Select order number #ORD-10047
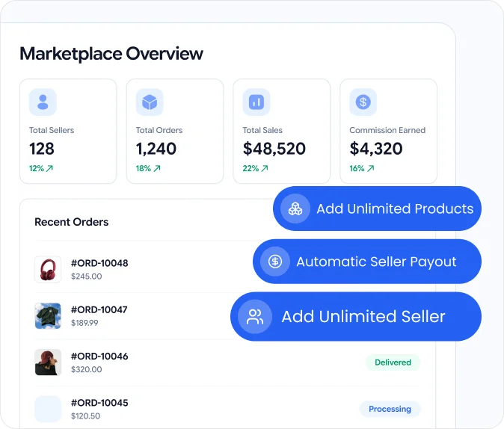504x429 pixels. point(99,309)
